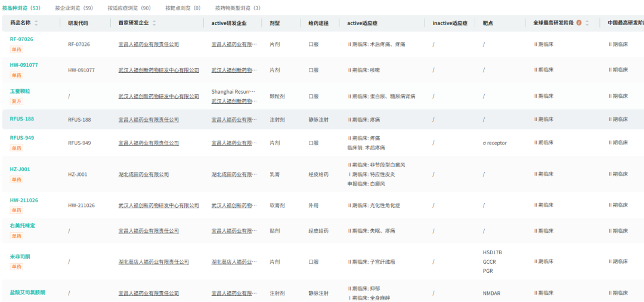The height and width of the screenshot is (302, 644).
Task: Sort by 药品名称 column arrows
Action: 36,23
